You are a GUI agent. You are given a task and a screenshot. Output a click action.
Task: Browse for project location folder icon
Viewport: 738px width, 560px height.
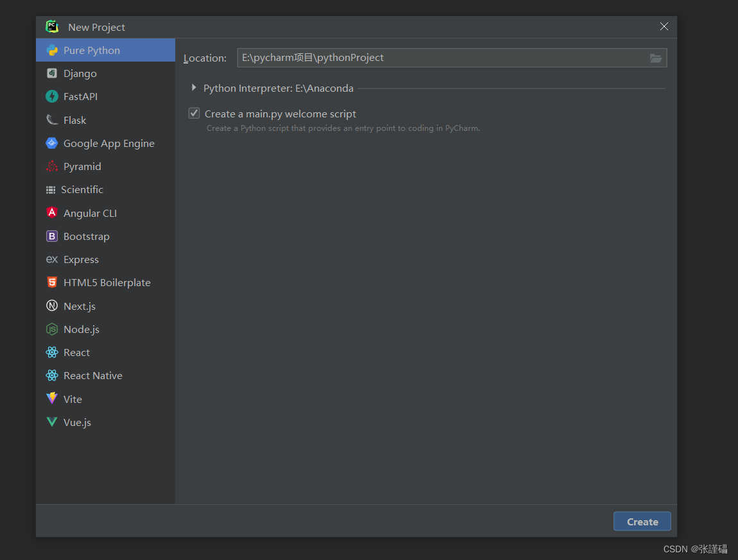(656, 58)
